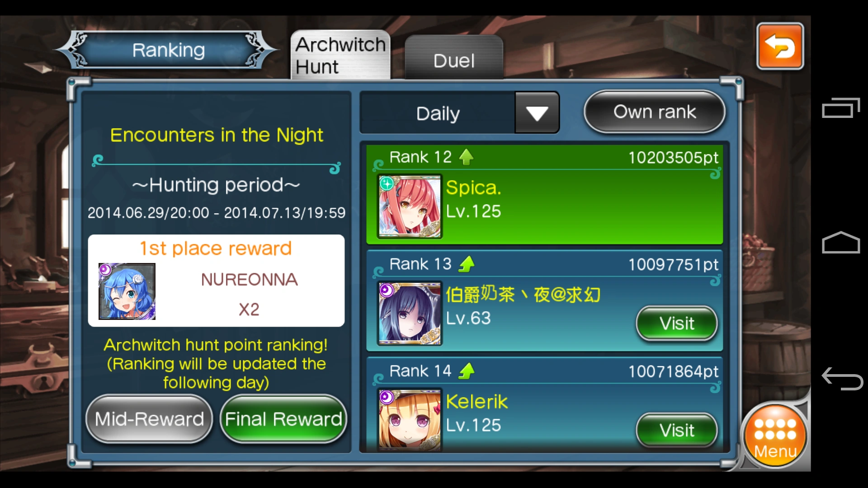
Task: Visit Kelerik's profile
Action: pyautogui.click(x=677, y=430)
